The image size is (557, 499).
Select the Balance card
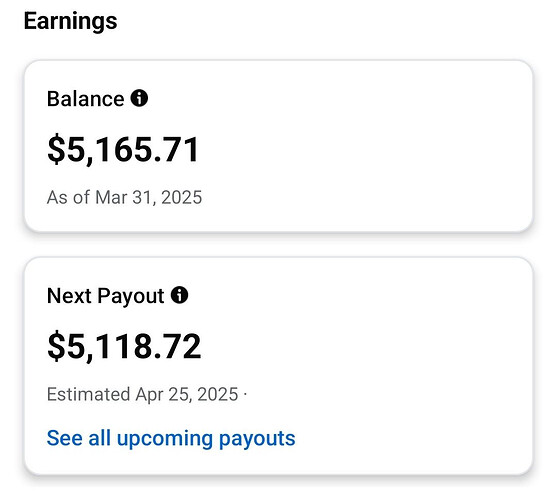tap(278, 146)
